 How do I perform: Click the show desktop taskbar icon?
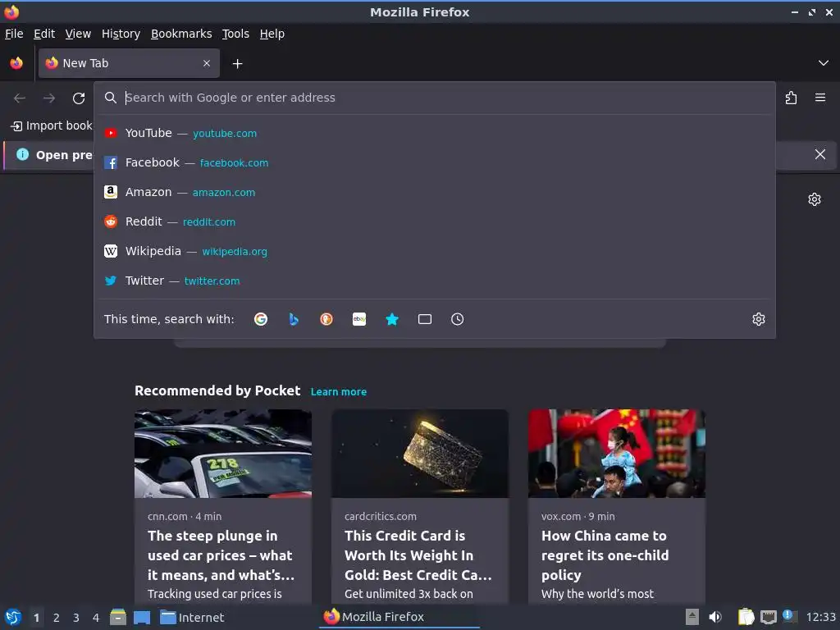[x=141, y=618]
